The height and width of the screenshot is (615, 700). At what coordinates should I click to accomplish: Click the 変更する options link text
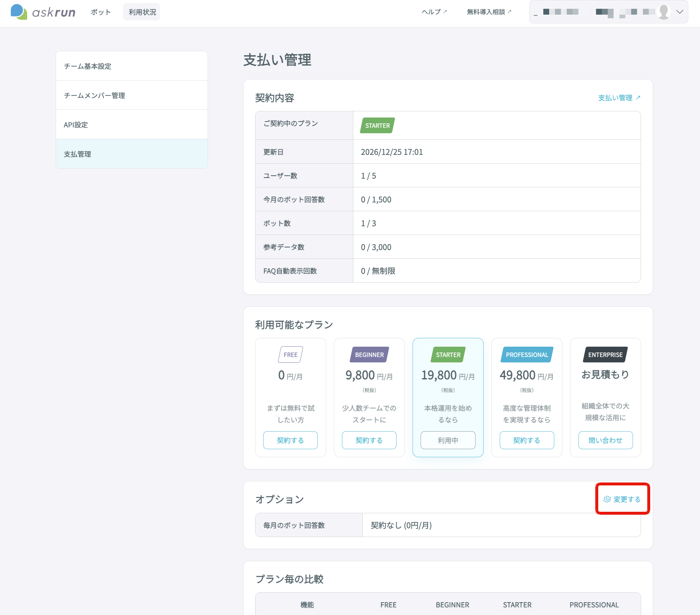coord(627,499)
